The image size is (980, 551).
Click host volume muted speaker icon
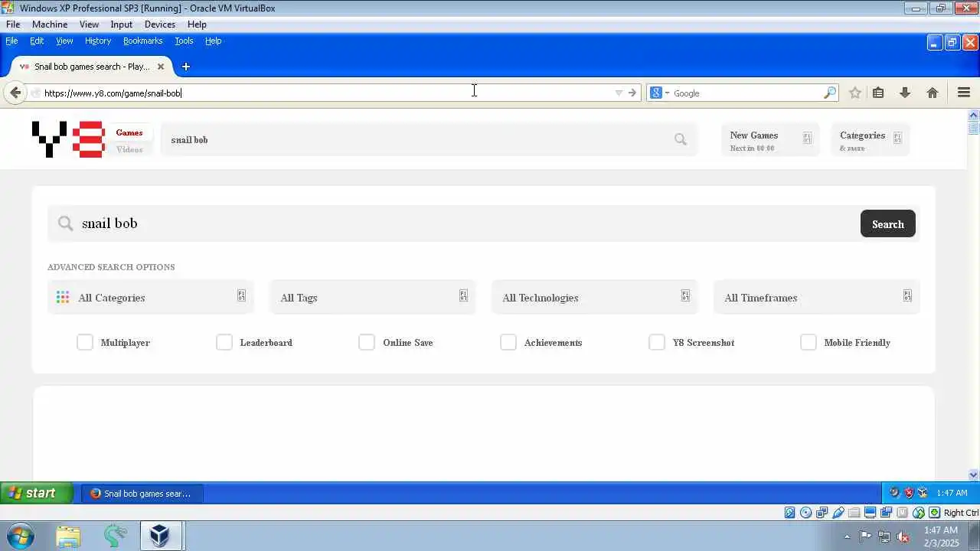click(903, 536)
